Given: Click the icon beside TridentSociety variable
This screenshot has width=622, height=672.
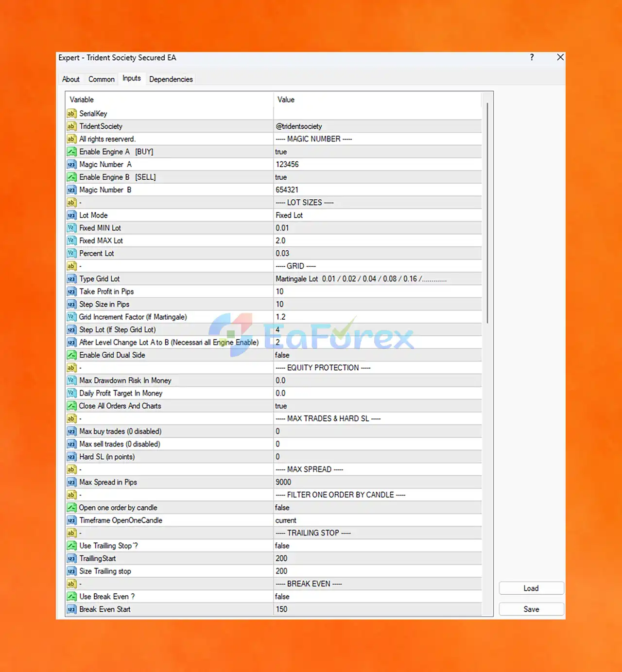Looking at the screenshot, I should (71, 126).
